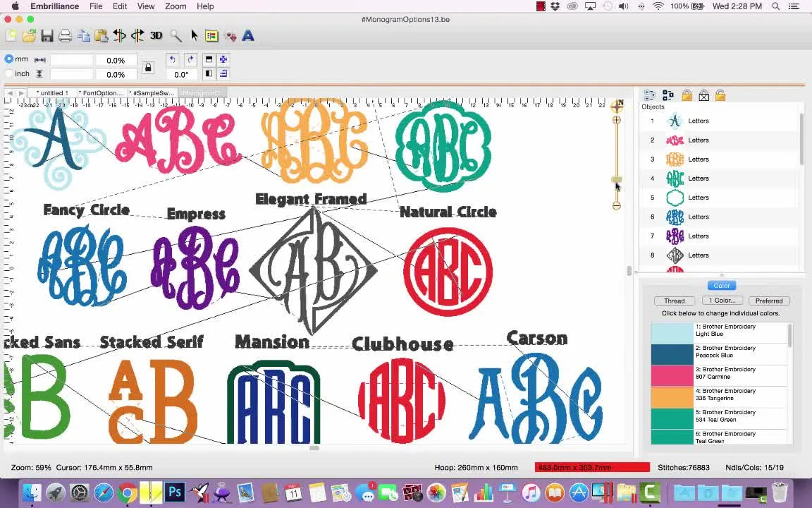Click the Peacock Blue thread swatch
Screen dimensions: 812x508
[x=672, y=355]
